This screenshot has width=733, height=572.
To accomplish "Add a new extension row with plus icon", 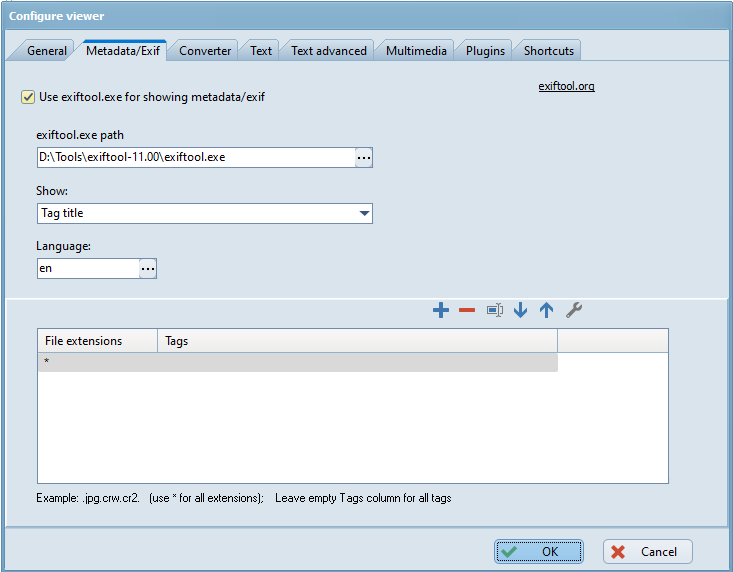I will 441,310.
